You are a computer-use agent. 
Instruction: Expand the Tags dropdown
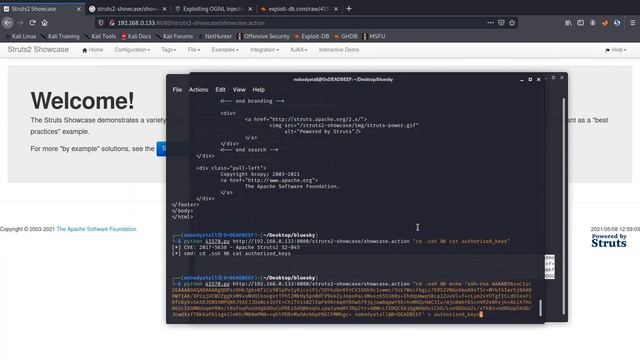[169, 50]
